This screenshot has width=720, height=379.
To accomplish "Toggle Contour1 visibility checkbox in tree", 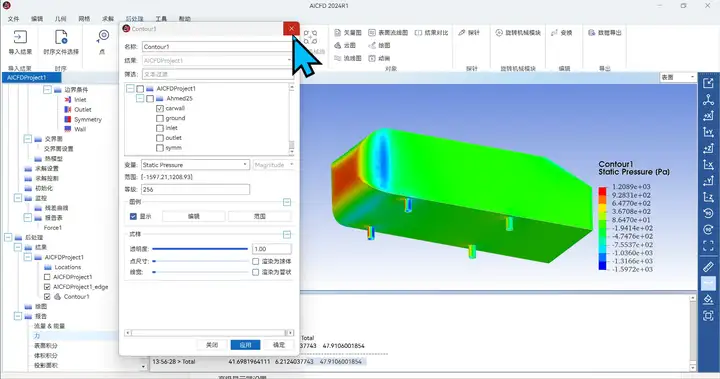I will click(47, 297).
